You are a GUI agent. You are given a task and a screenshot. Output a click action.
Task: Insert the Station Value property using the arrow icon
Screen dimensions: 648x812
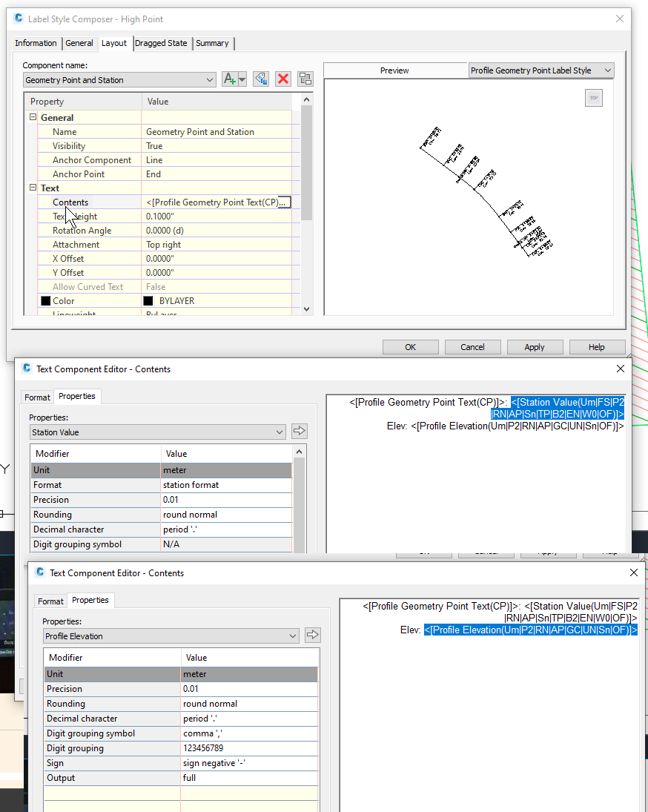(x=300, y=431)
